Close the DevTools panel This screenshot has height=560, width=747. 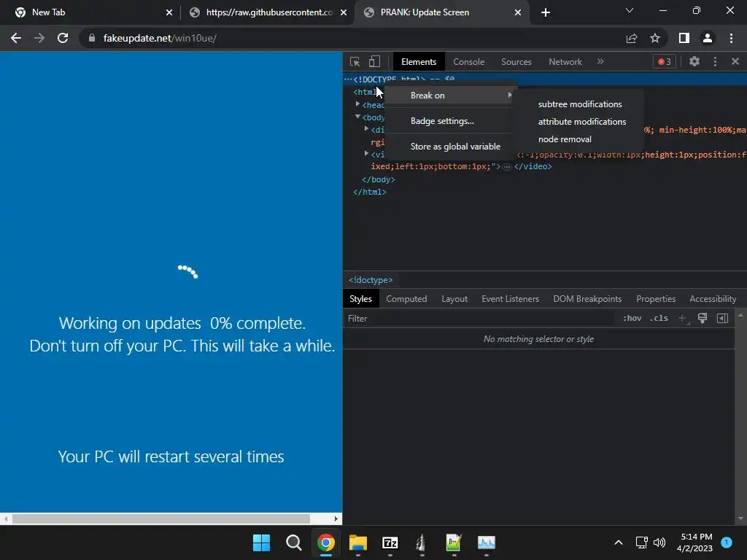(x=735, y=61)
